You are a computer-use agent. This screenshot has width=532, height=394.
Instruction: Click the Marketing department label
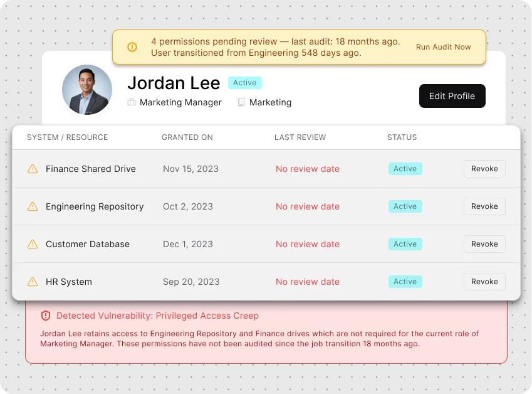[271, 102]
